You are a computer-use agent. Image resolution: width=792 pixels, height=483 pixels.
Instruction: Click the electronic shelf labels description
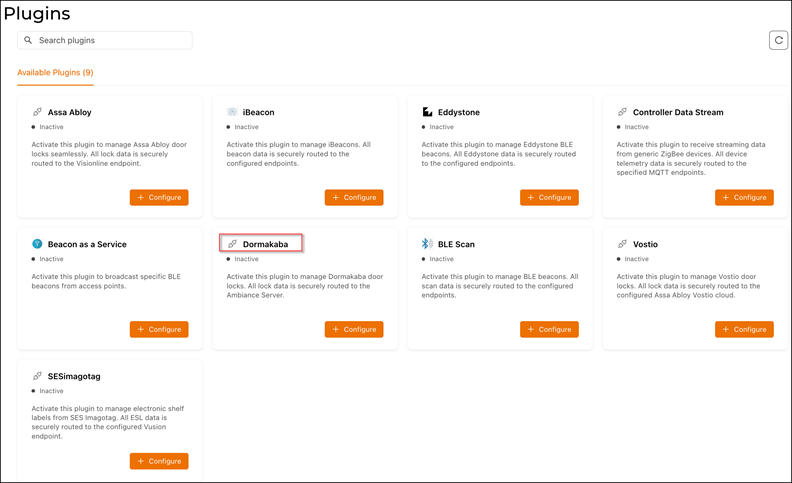pyautogui.click(x=108, y=422)
